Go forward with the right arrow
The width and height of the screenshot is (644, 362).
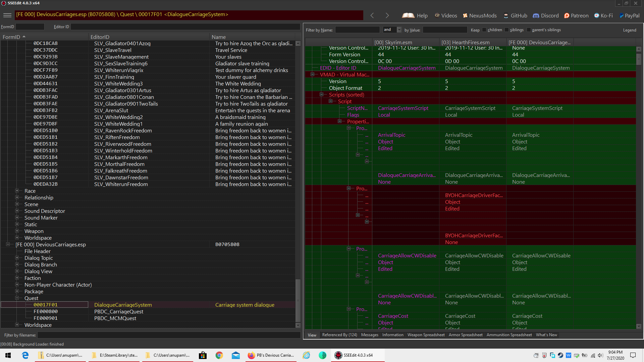pos(387,15)
